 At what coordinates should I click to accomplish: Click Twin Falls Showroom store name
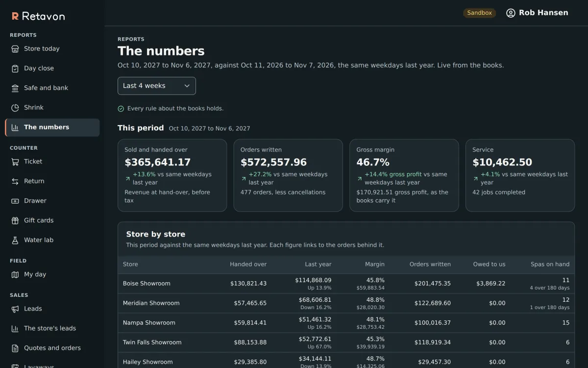(152, 342)
